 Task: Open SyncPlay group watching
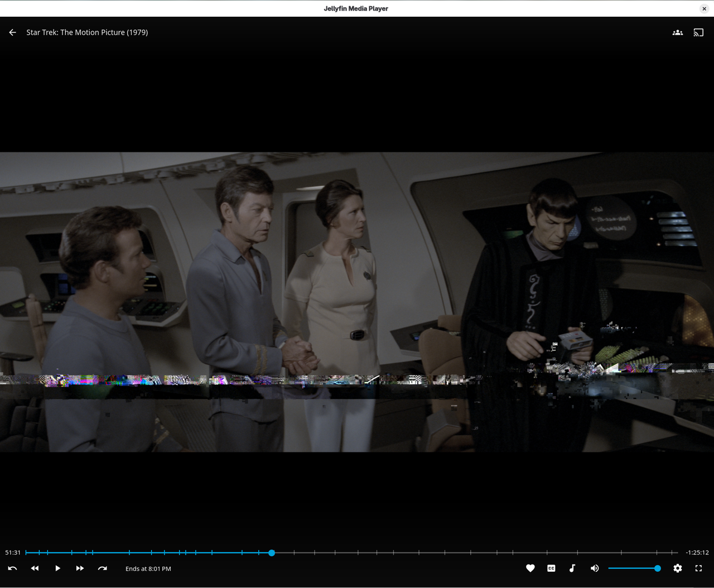(x=677, y=32)
